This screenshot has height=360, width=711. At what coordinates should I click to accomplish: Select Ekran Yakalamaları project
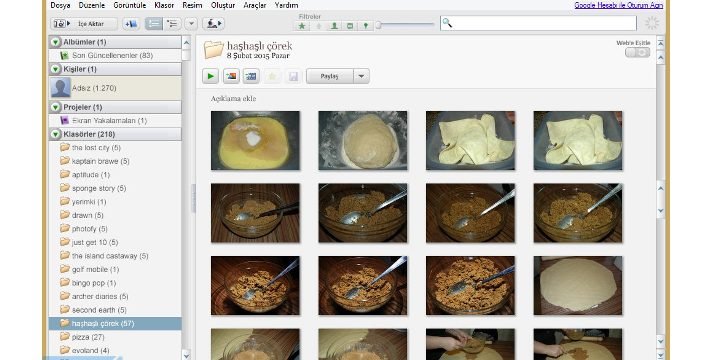tap(115, 121)
